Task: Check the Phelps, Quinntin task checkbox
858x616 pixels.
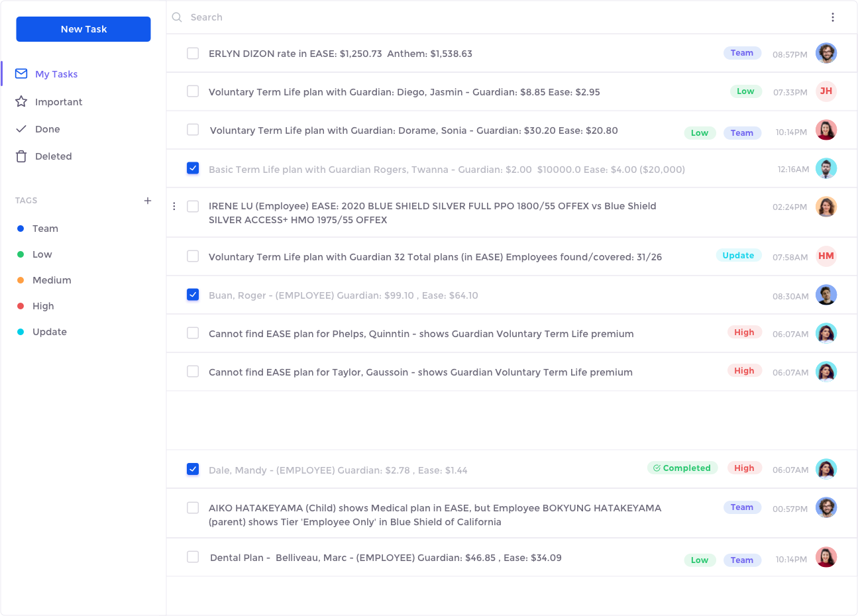Action: coord(193,333)
